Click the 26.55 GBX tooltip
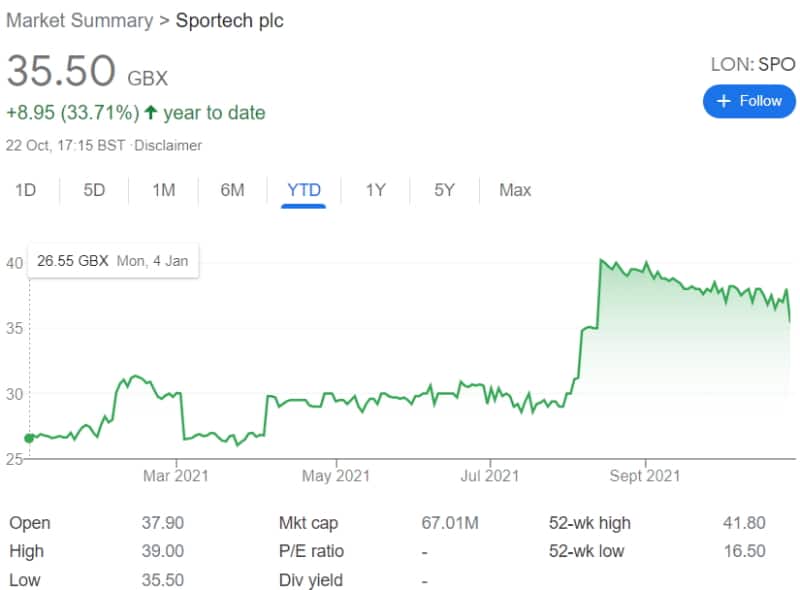This screenshot has width=800, height=590. 113,261
